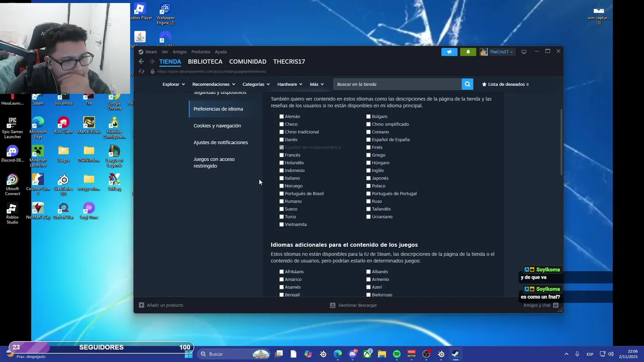Open the Amigos menu
The image size is (644, 362).
click(x=180, y=52)
